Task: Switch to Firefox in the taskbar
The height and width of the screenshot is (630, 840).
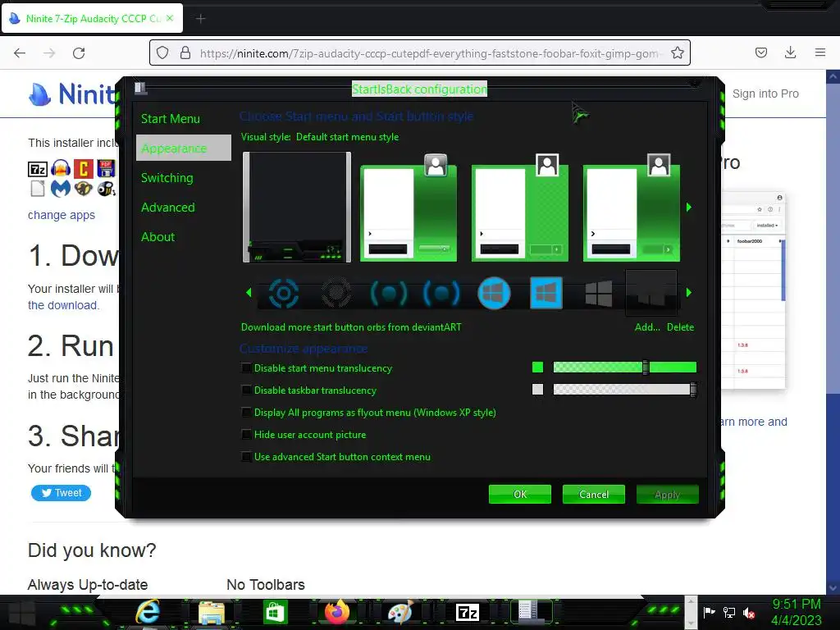Action: tap(337, 612)
